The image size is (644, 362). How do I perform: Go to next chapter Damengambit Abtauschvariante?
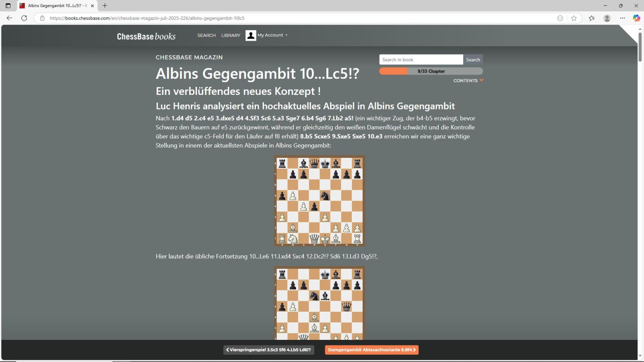click(x=372, y=350)
